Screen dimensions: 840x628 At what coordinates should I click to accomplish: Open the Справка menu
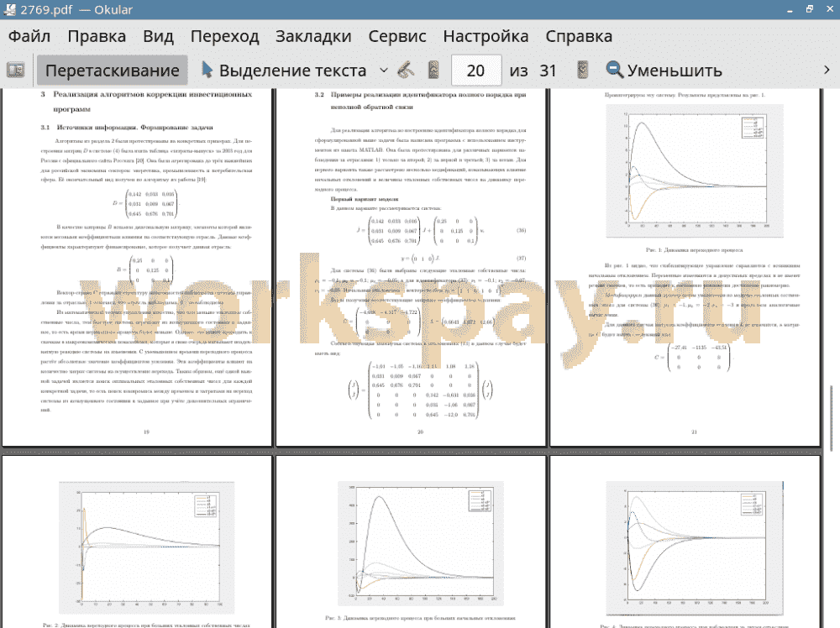579,36
